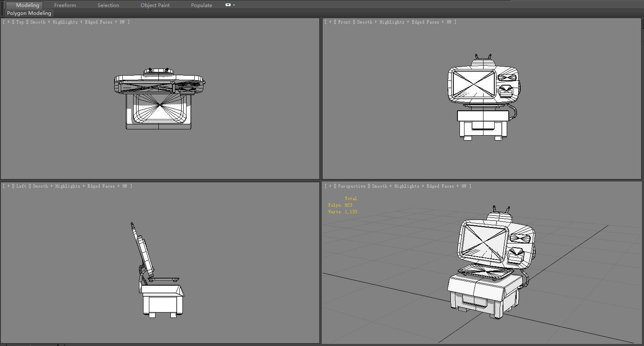644x346 pixels.
Task: Open Front viewport shading label menu
Action: pyautogui.click(x=404, y=22)
